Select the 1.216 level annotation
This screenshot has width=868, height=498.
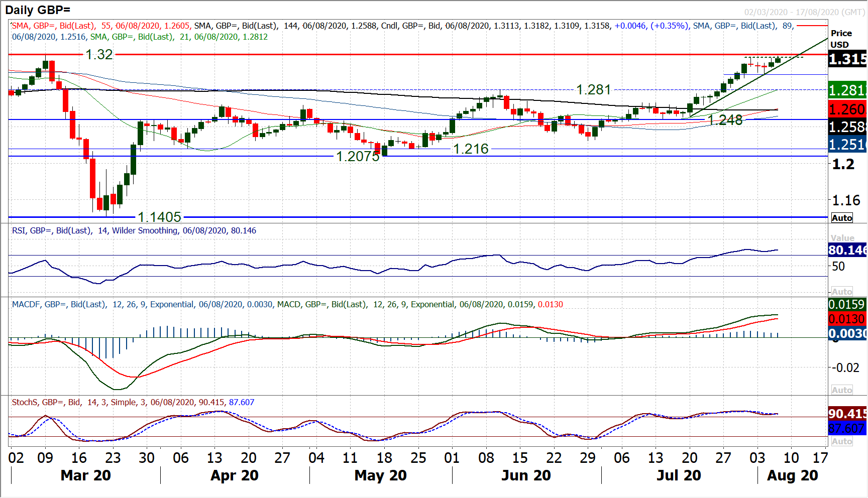pyautogui.click(x=471, y=149)
